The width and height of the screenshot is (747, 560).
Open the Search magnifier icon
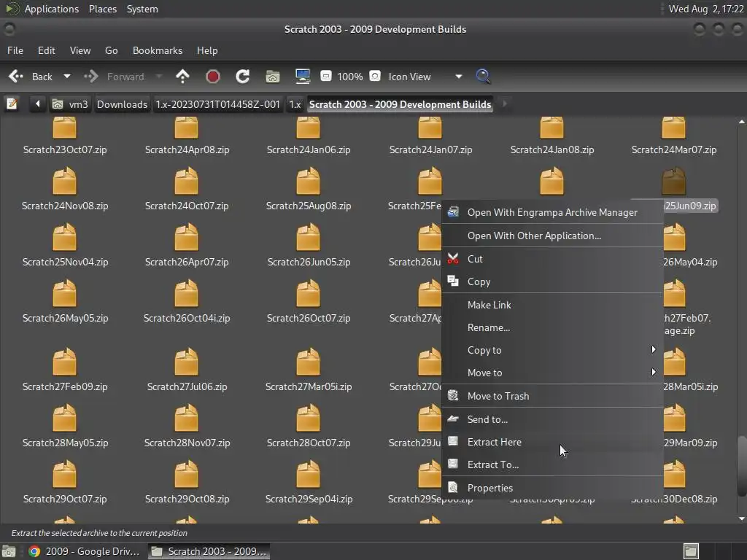[483, 76]
